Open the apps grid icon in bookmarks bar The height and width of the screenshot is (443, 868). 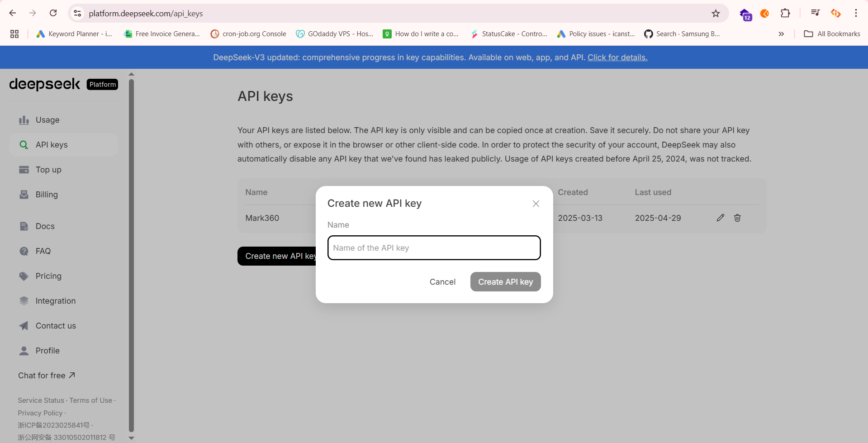[14, 34]
